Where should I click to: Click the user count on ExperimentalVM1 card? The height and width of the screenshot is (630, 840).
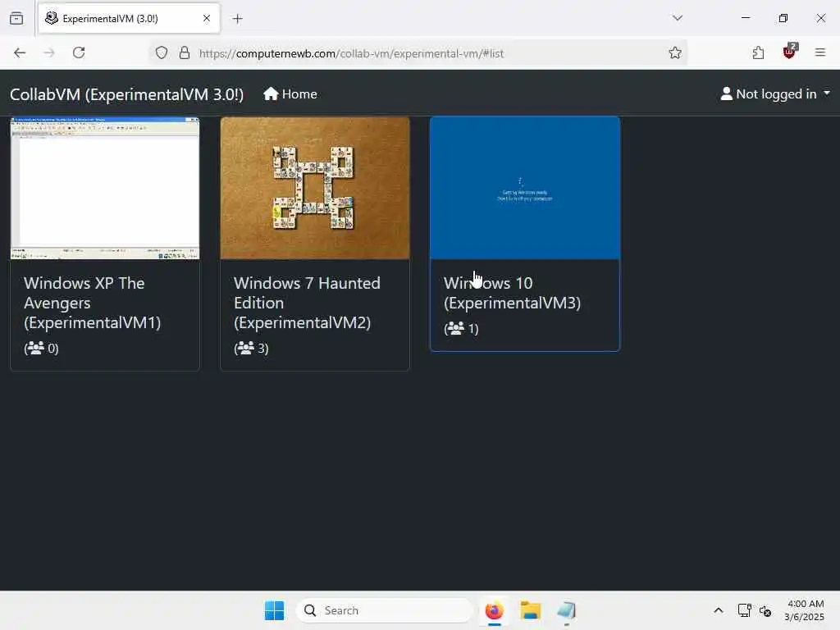41,348
